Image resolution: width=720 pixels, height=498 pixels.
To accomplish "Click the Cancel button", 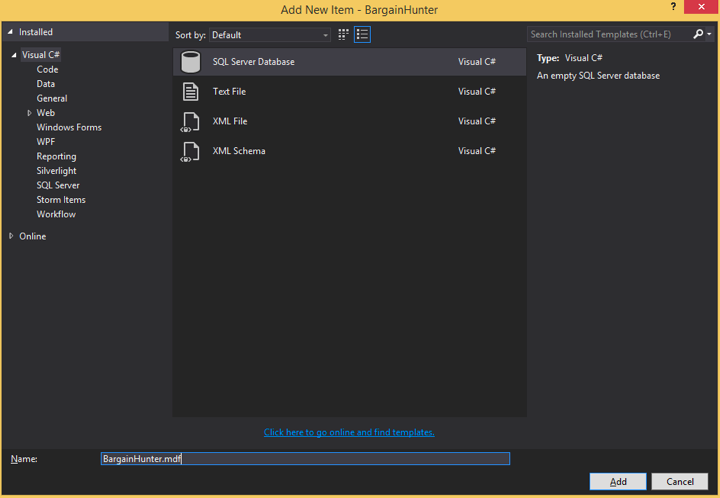I will click(680, 481).
